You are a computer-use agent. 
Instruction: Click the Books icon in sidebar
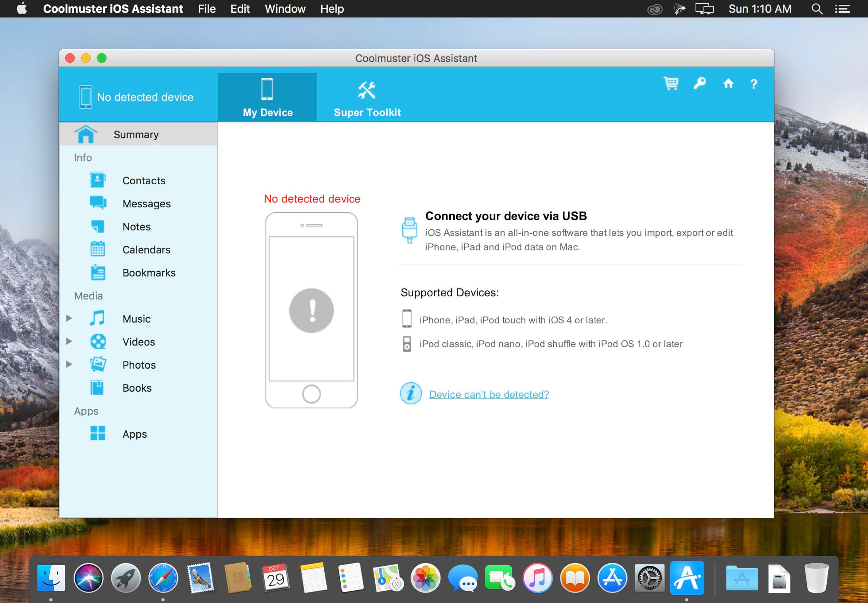click(x=97, y=387)
